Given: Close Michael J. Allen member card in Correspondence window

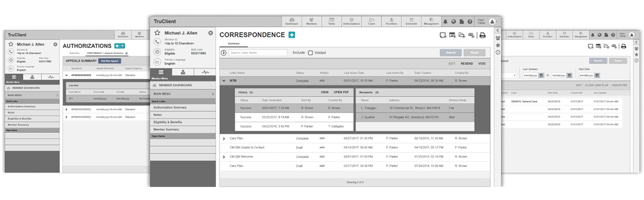Looking at the screenshot, I should click(x=210, y=33).
